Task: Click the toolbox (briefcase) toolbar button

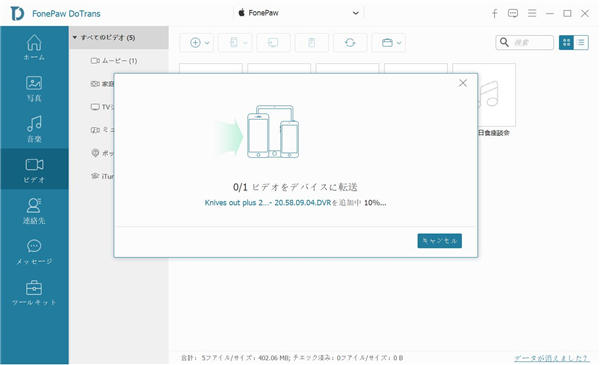Action: (x=387, y=42)
